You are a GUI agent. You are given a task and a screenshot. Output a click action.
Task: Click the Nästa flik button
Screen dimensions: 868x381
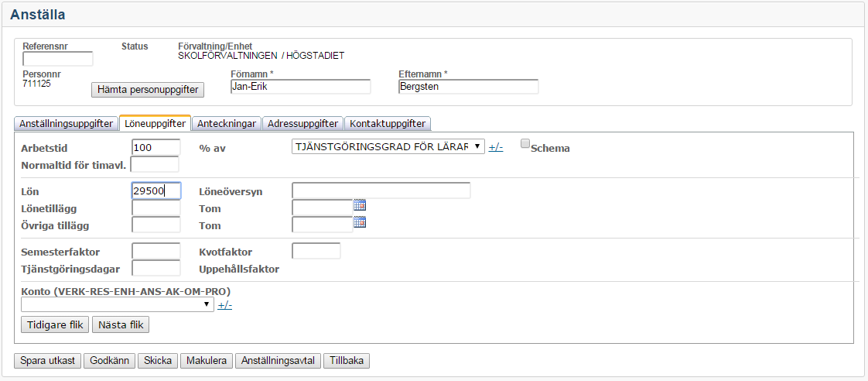(120, 324)
